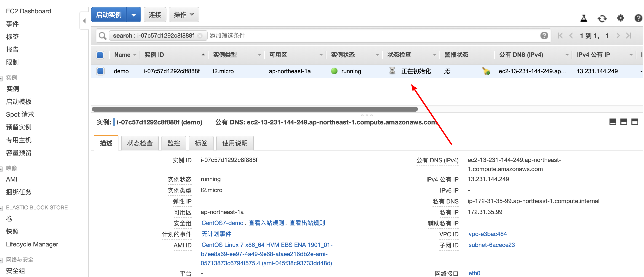The width and height of the screenshot is (644, 277).
Task: Open the 监控 tab
Action: [x=173, y=143]
